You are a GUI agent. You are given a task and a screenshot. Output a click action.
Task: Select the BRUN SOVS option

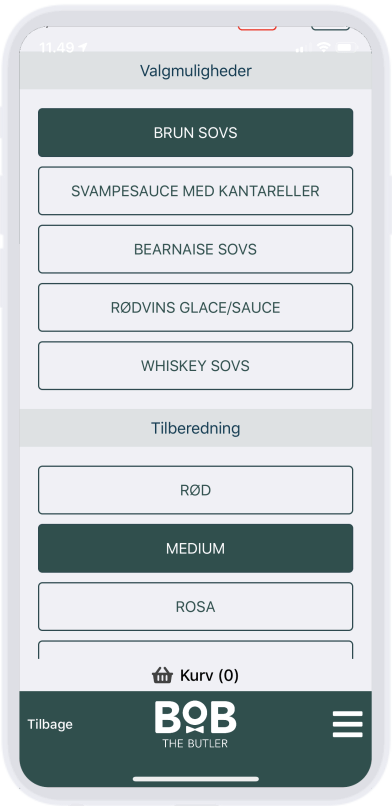coord(195,133)
